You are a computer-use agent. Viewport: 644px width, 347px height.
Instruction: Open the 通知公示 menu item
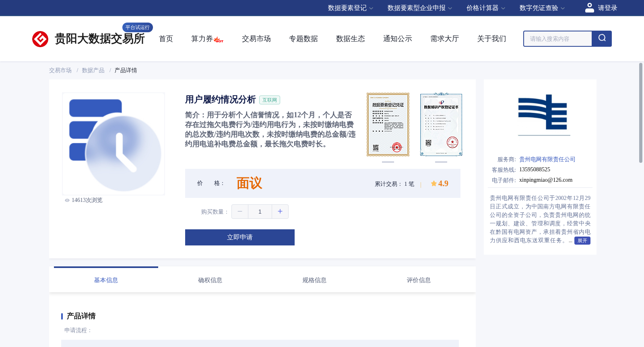[x=398, y=39]
